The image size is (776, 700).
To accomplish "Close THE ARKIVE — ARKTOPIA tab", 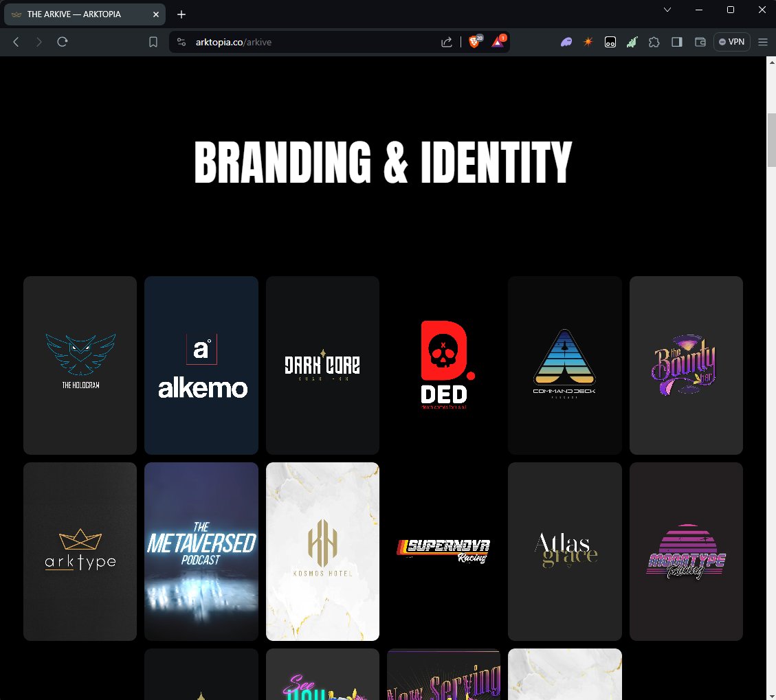I will [x=156, y=14].
